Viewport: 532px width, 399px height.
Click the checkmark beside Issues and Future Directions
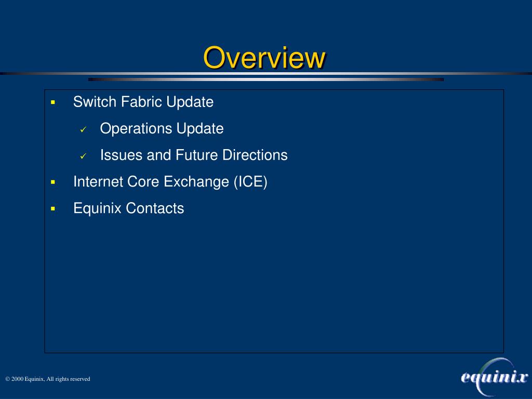(84, 156)
